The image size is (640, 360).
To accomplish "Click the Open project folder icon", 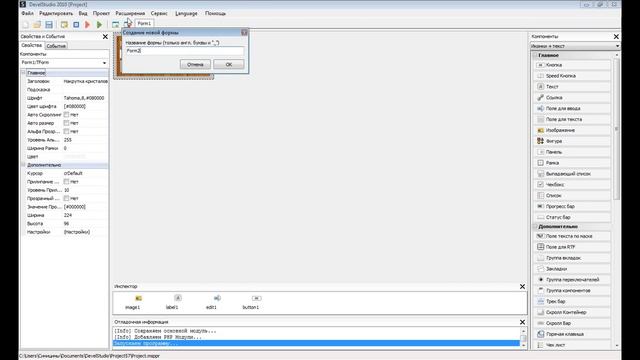I will 37,24.
